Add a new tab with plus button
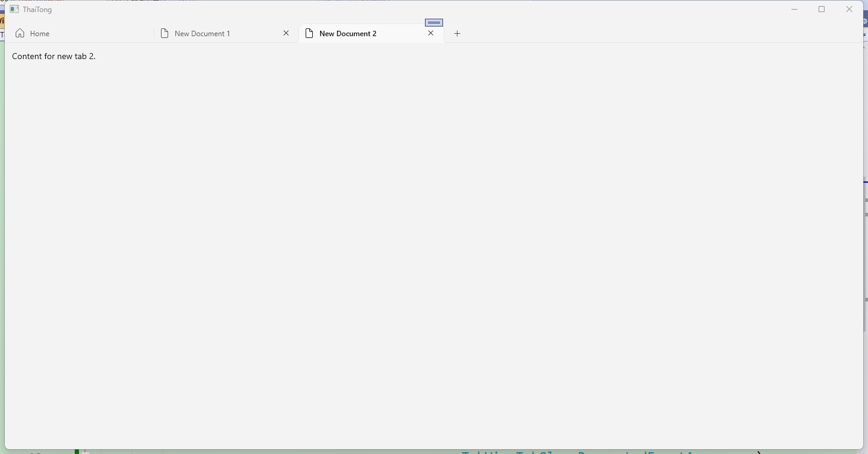 457,34
